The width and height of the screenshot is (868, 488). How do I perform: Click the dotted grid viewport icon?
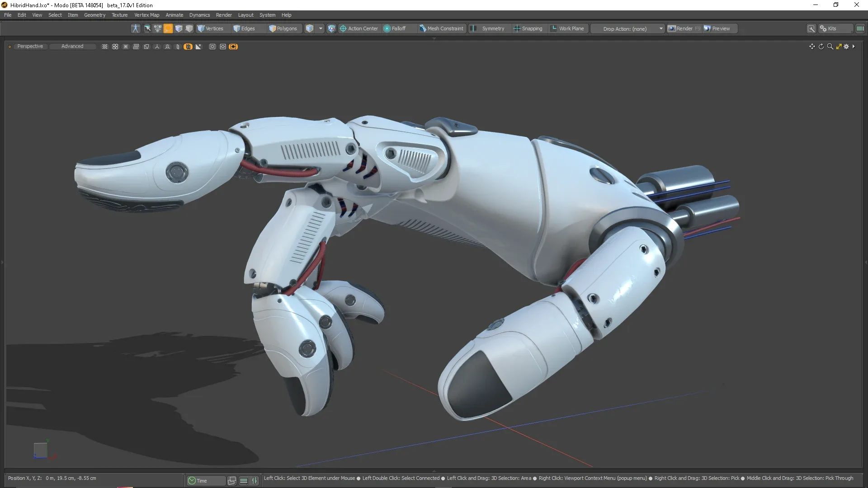[x=105, y=47]
